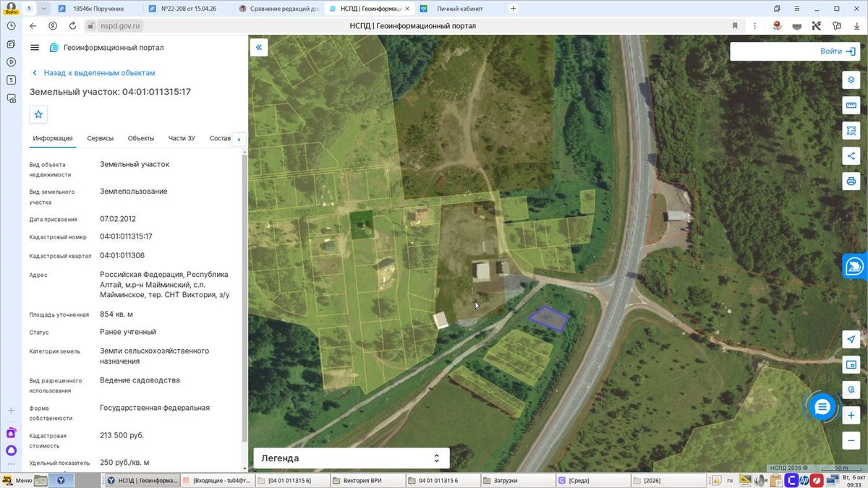
Task: Switch to the Сервисы tab
Action: [x=100, y=138]
